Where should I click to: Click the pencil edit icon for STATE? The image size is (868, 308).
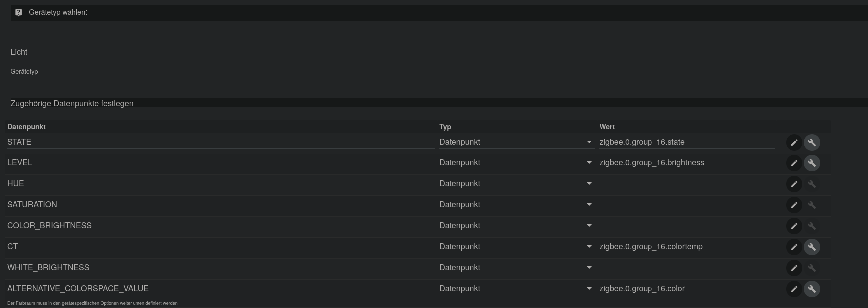pyautogui.click(x=794, y=143)
